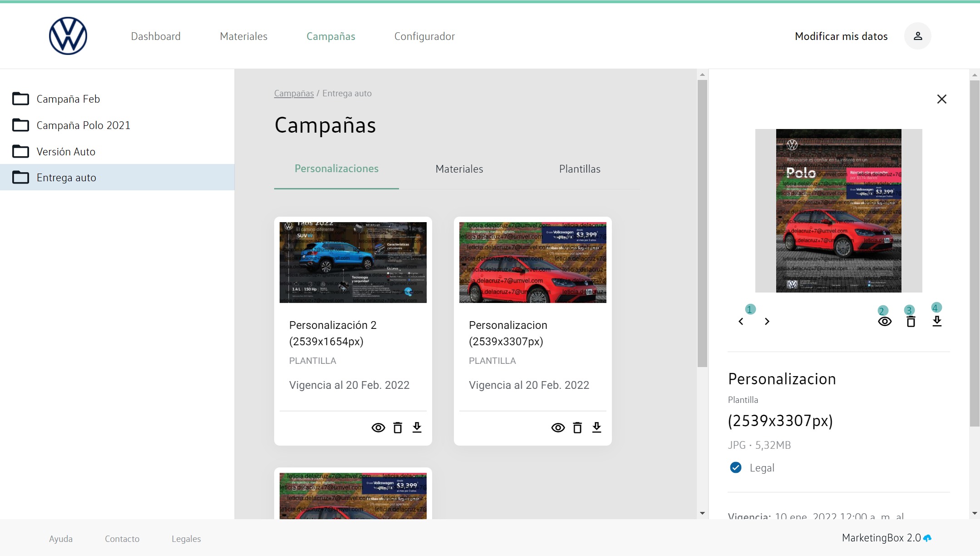980x556 pixels.
Task: Click the trash icon in the detail panel
Action: point(911,322)
